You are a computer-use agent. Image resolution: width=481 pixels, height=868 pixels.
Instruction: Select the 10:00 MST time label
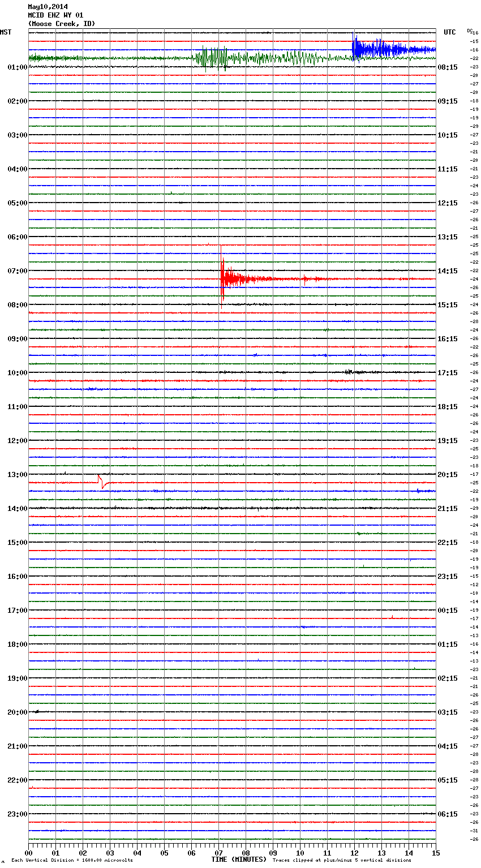[x=18, y=373]
